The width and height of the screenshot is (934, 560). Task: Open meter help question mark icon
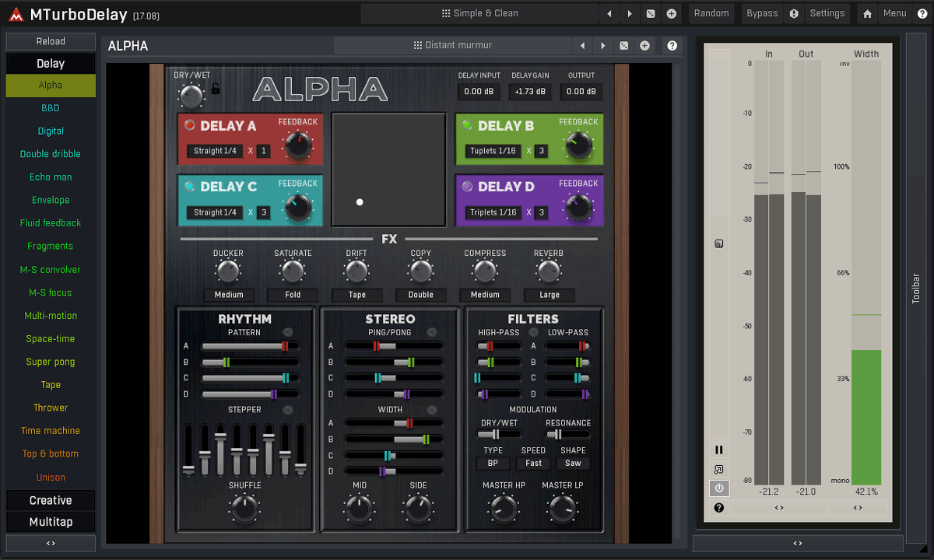tap(718, 508)
